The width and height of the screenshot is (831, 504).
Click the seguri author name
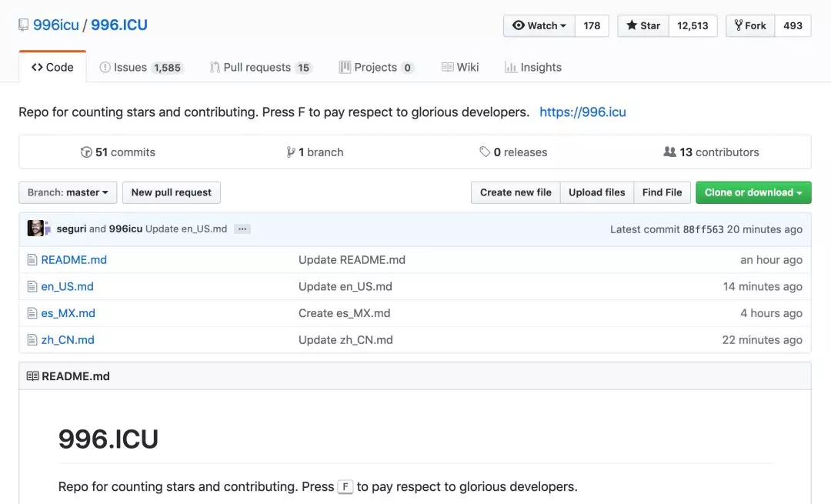(x=72, y=229)
